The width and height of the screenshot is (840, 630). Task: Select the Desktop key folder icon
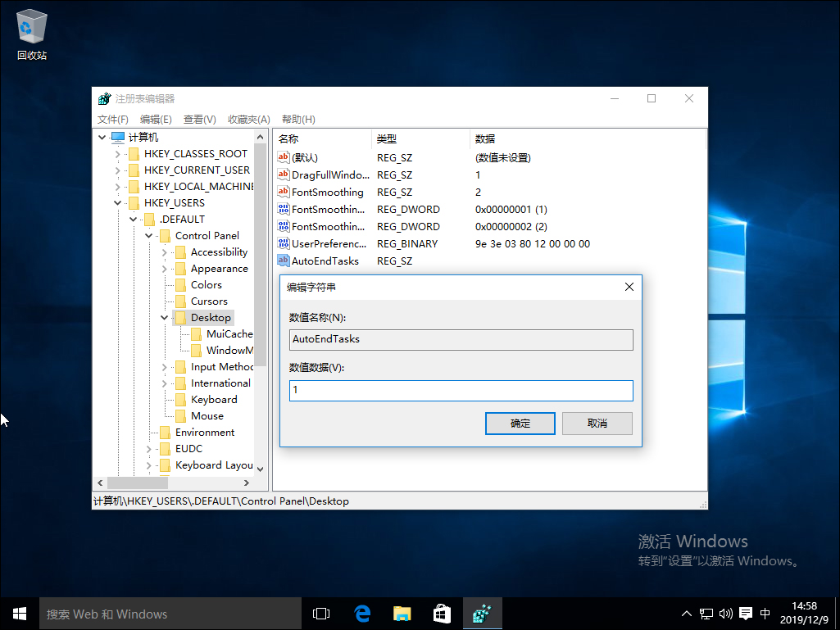179,317
